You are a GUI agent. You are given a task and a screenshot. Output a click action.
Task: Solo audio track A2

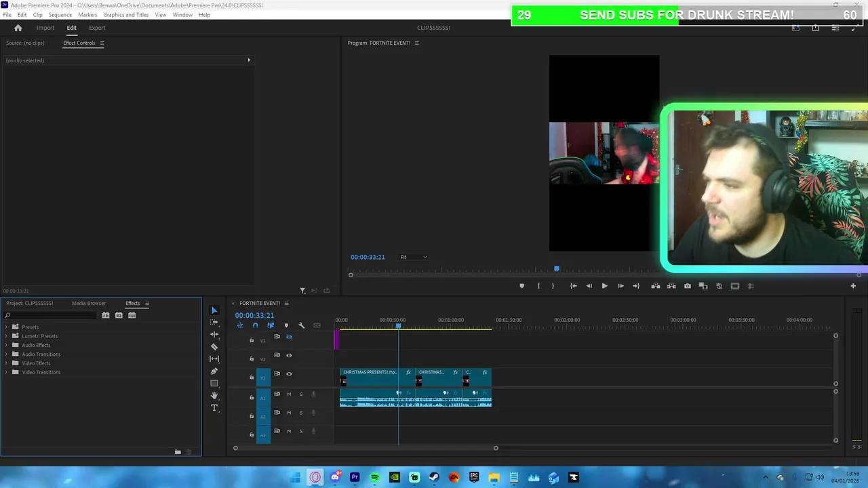[x=301, y=412]
